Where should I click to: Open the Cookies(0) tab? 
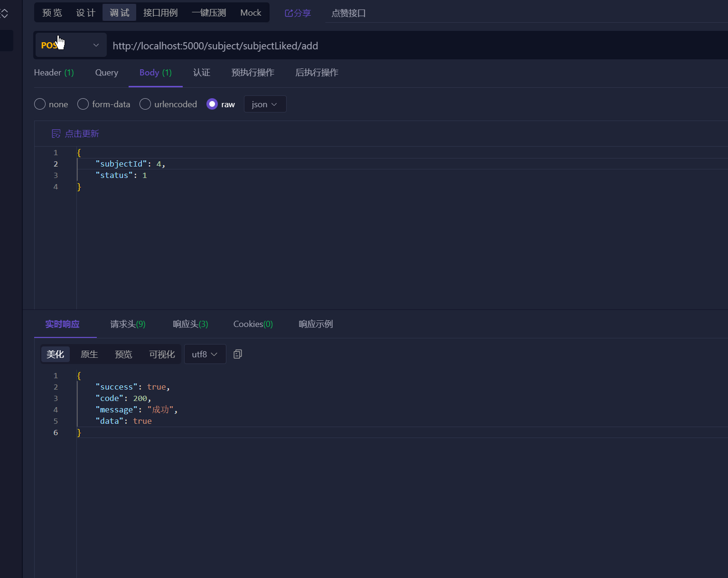pyautogui.click(x=253, y=324)
